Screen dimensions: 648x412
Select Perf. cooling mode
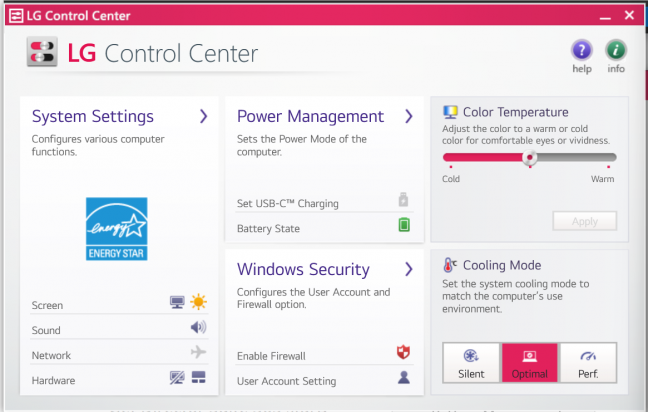[588, 363]
